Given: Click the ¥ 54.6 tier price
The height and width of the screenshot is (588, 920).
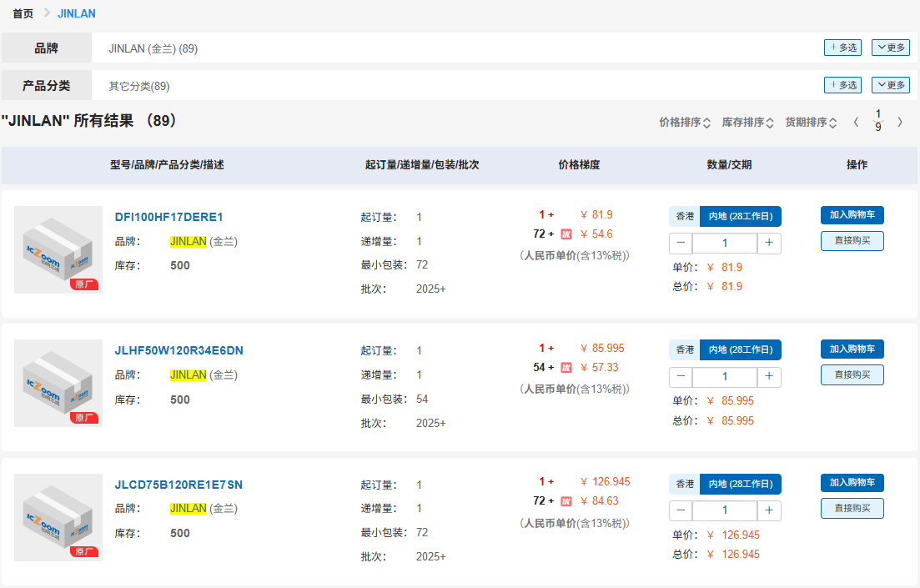Looking at the screenshot, I should (x=596, y=234).
